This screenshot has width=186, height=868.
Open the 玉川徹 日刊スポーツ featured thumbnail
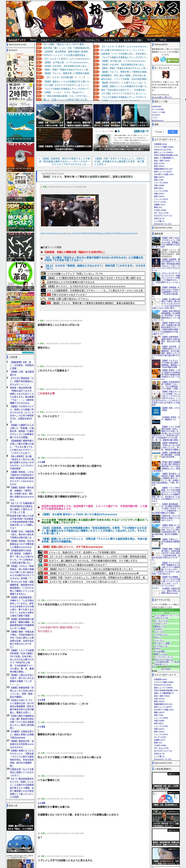(x=121, y=139)
